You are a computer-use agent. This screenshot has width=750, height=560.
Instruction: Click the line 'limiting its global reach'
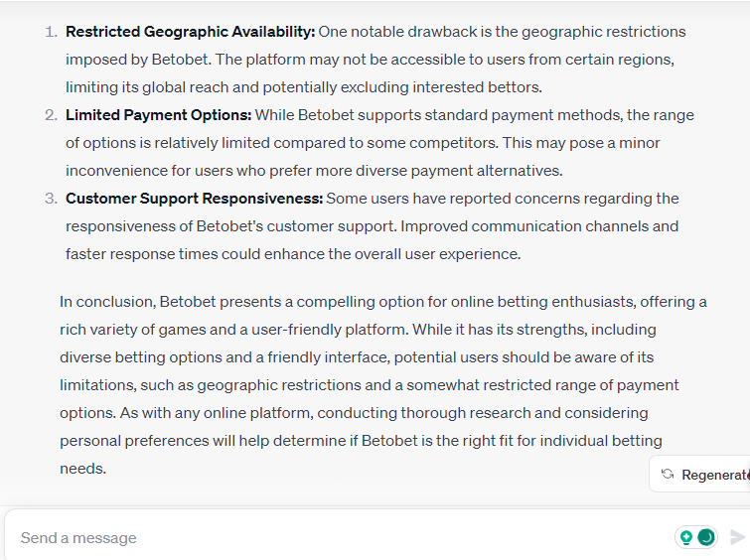point(304,87)
